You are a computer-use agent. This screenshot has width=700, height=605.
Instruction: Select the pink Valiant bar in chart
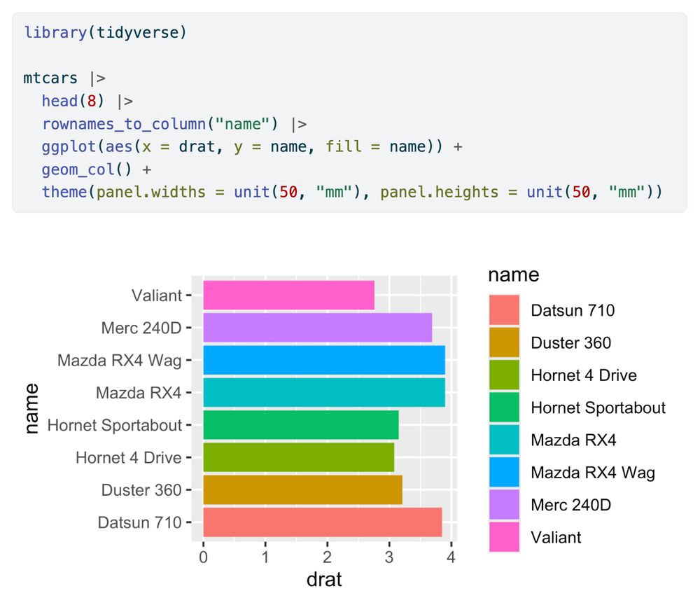tap(289, 295)
